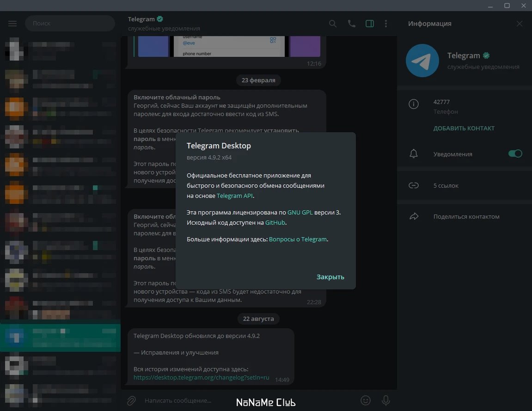This screenshot has height=411, width=532.
Task: Search messages with the magnifier icon
Action: tap(333, 24)
